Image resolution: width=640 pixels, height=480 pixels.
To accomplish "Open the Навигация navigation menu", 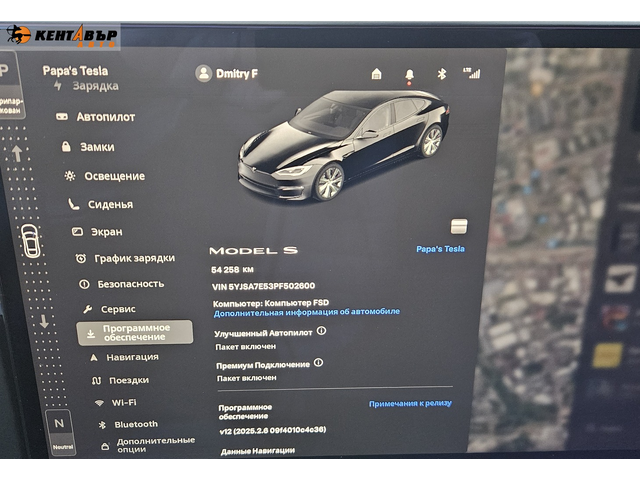I will [x=124, y=357].
